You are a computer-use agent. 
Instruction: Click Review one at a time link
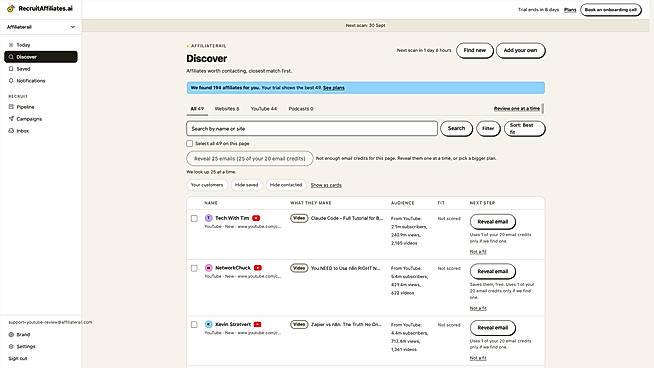tap(517, 108)
